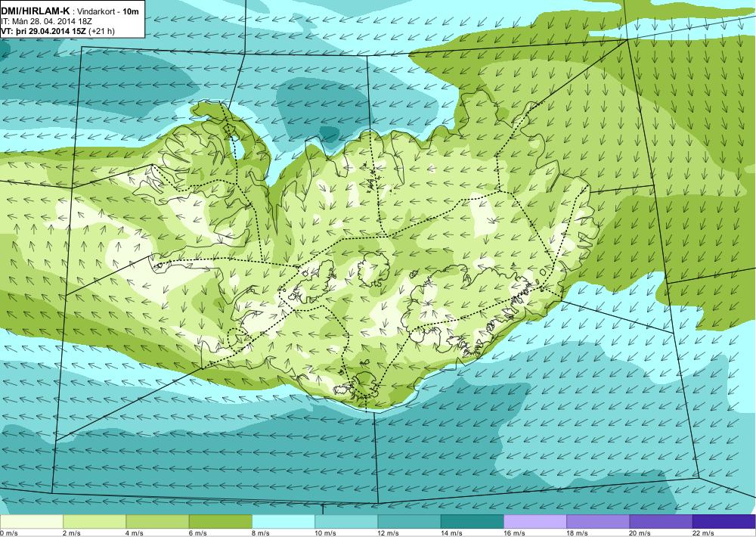The width and height of the screenshot is (756, 537).
Task: Click the "18 m/s" legend label
Action: [x=577, y=533]
